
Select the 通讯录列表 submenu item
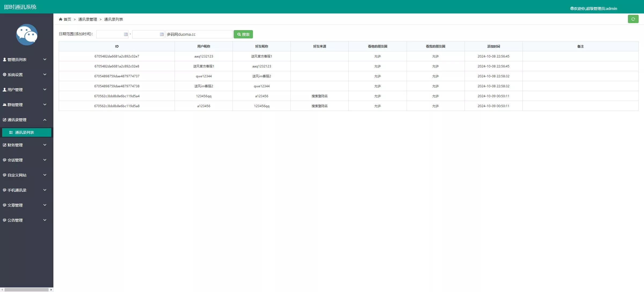[x=24, y=132]
